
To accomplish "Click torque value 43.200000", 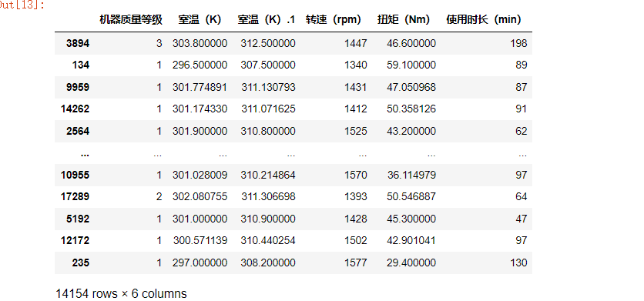I will coord(411,132).
